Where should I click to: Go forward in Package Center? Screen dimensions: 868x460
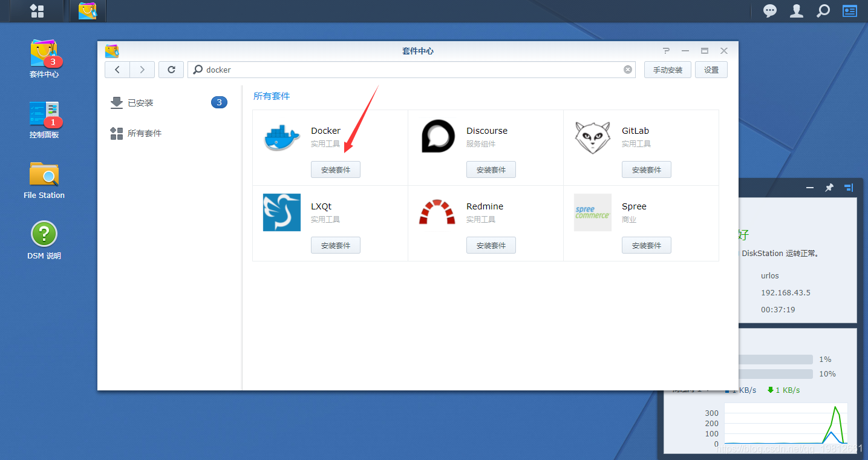(x=142, y=70)
